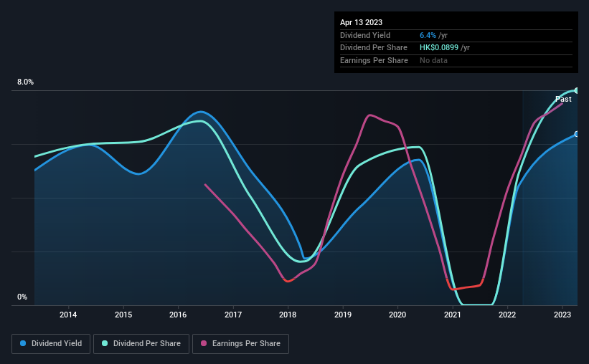This screenshot has width=589, height=364.
Task: Click the 'Apr 13 2023' tooltip date
Action: click(x=361, y=22)
